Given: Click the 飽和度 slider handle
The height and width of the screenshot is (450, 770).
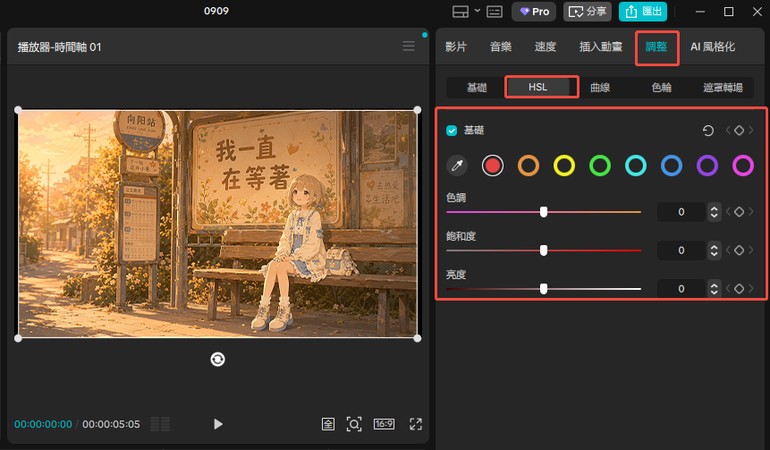Looking at the screenshot, I should point(544,250).
